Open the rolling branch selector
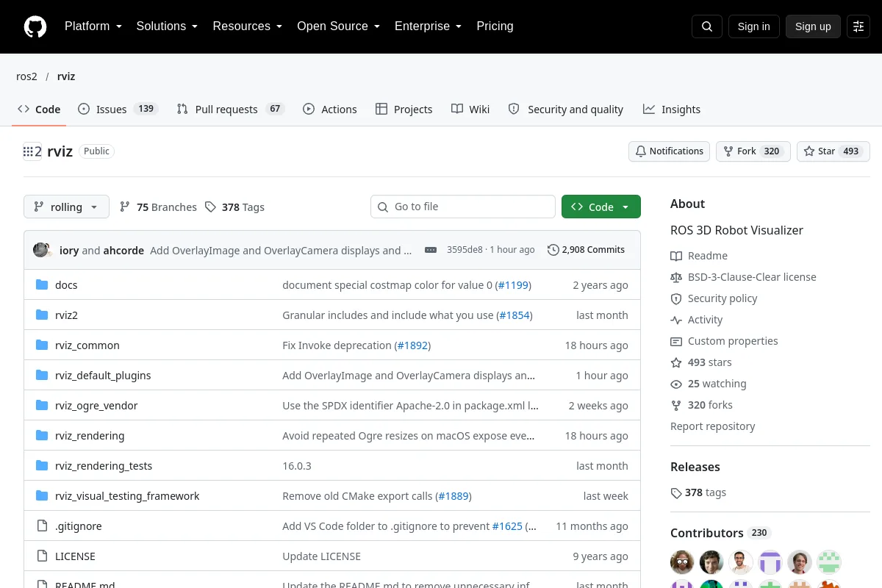 (66, 207)
